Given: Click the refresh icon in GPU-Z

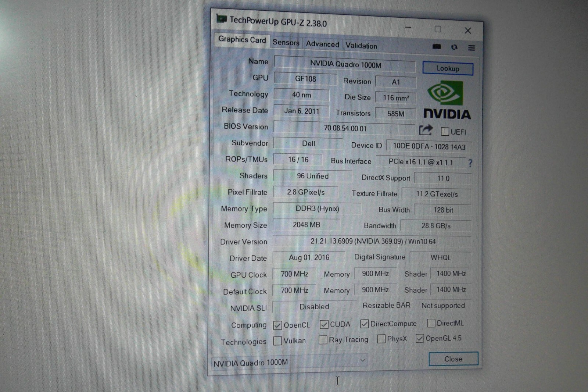Looking at the screenshot, I should point(454,47).
